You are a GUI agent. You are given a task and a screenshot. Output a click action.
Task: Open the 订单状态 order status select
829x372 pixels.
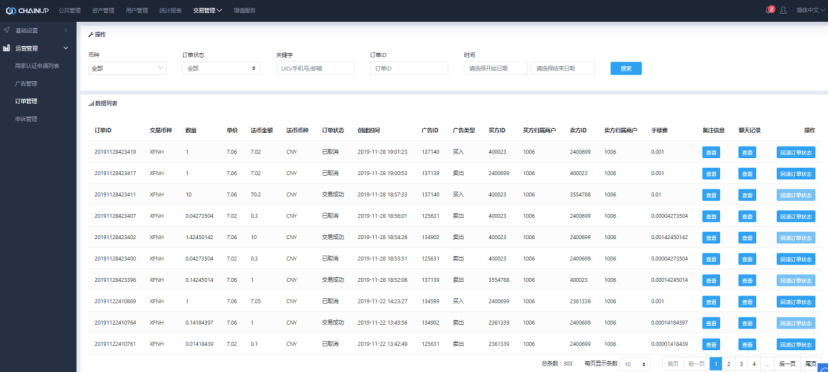pyautogui.click(x=221, y=68)
